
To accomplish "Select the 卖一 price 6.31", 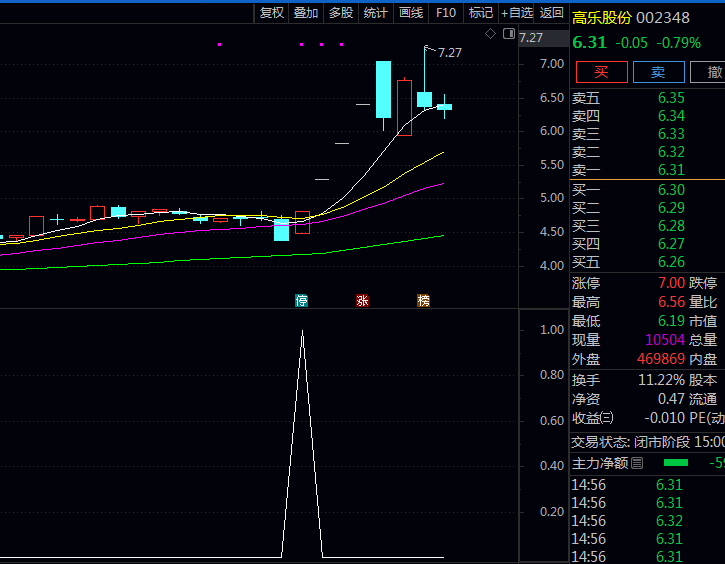I will click(671, 170).
